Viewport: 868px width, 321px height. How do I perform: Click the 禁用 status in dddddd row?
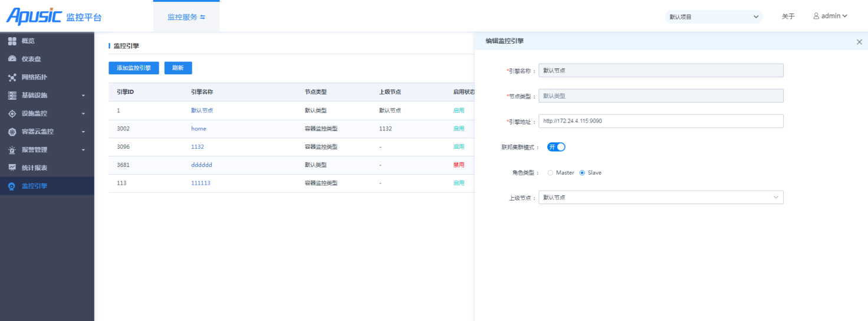459,165
